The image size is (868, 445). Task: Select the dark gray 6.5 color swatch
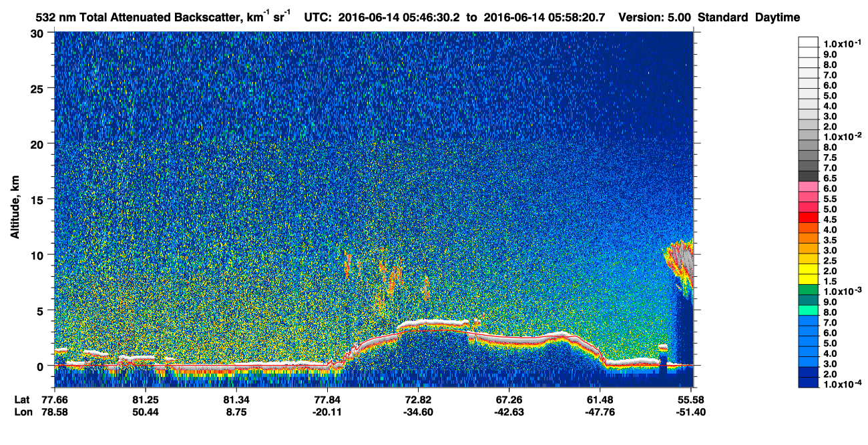[x=808, y=177]
